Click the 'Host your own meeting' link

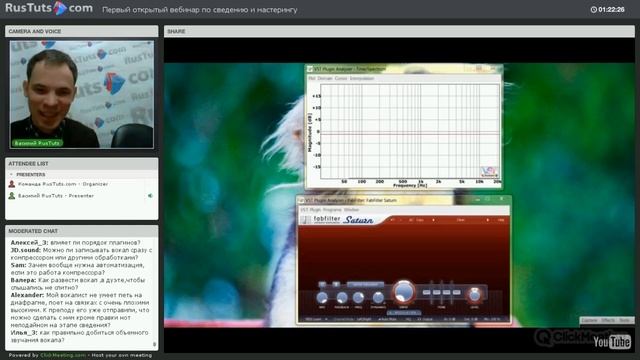pos(122,355)
